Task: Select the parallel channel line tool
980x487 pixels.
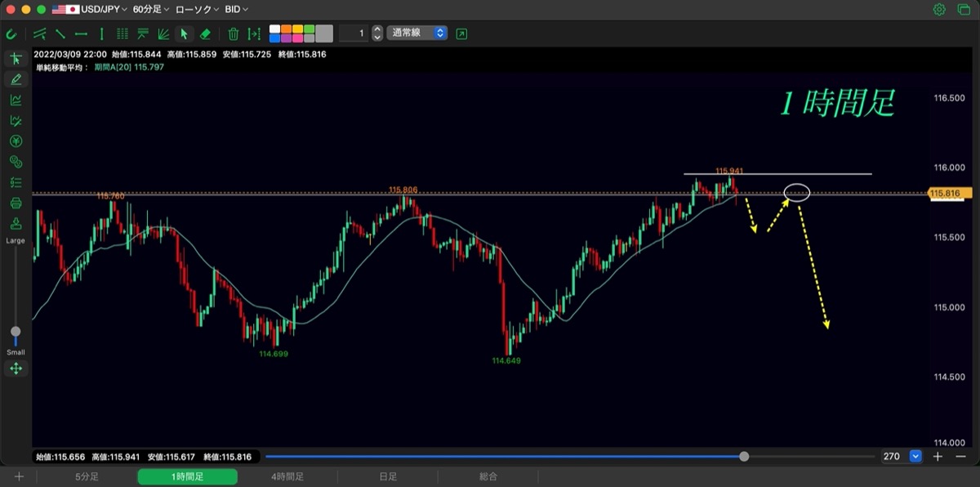Action: pyautogui.click(x=40, y=34)
